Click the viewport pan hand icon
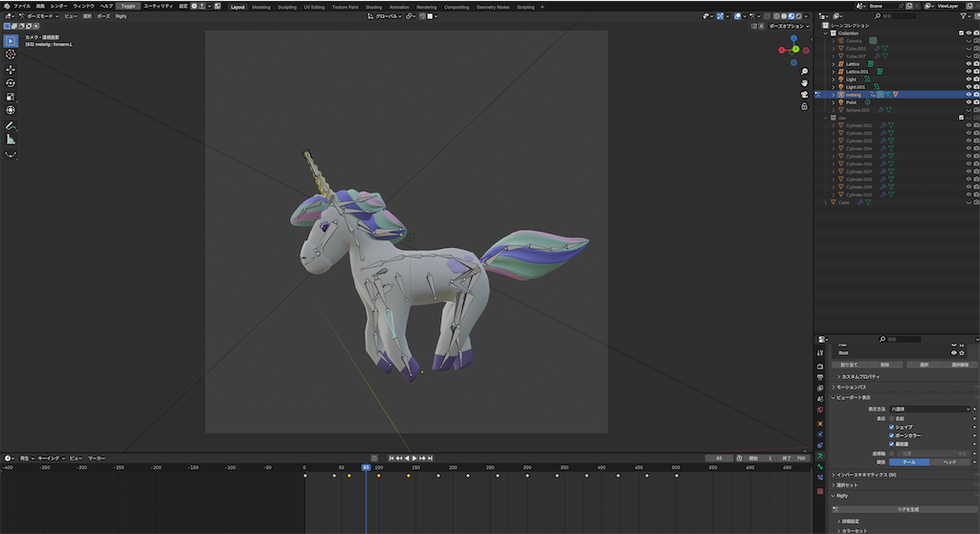Viewport: 980px width, 534px height. pyautogui.click(x=804, y=83)
